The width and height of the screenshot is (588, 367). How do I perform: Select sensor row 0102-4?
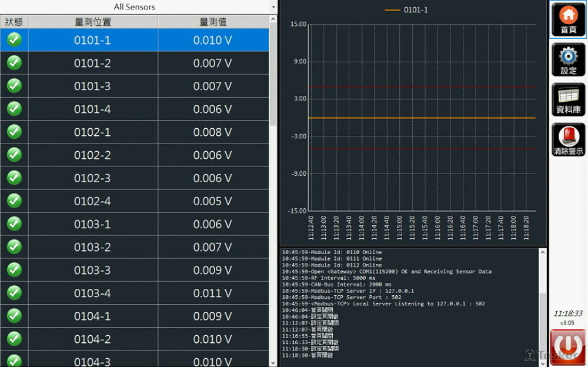coord(92,201)
